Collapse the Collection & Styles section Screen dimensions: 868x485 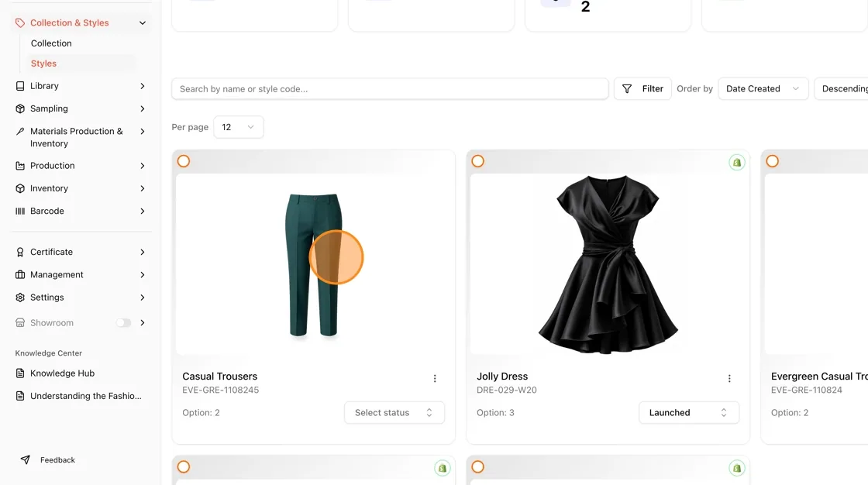pyautogui.click(x=143, y=22)
